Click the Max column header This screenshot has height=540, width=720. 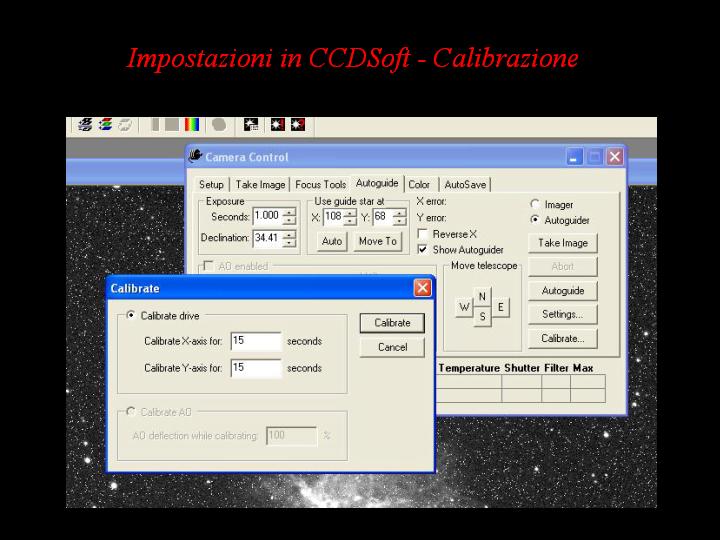[x=583, y=368]
